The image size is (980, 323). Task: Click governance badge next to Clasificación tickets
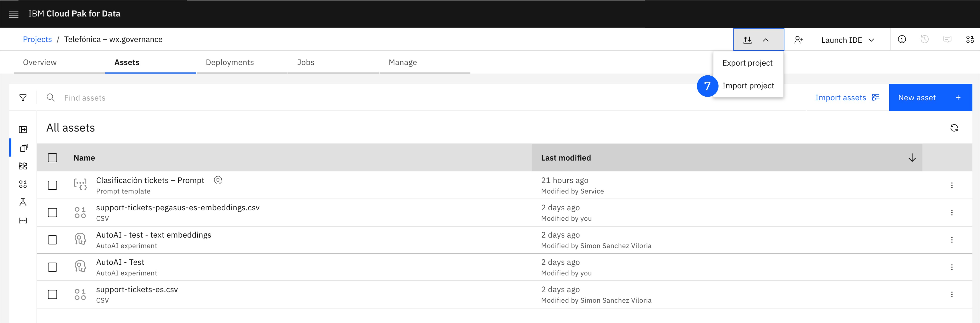(x=218, y=180)
